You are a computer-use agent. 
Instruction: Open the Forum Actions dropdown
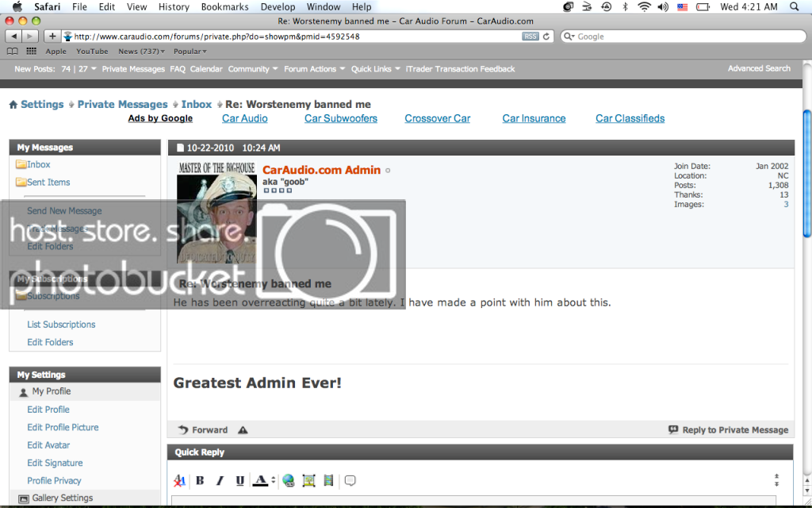pyautogui.click(x=314, y=69)
